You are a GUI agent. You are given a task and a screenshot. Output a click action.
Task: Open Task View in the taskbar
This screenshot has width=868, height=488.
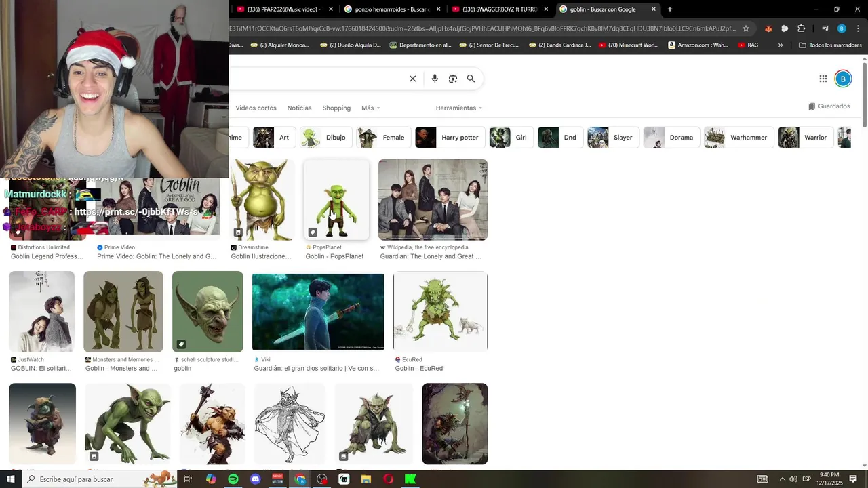pos(188,479)
